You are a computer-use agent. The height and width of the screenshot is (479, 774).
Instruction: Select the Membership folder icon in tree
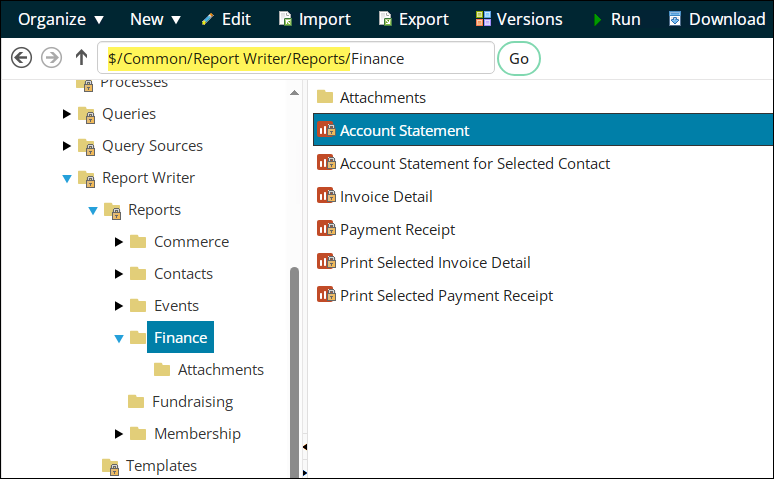pos(138,434)
